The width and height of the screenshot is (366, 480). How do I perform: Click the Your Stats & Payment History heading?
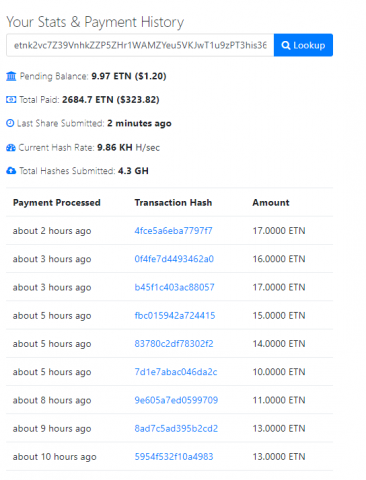[95, 22]
